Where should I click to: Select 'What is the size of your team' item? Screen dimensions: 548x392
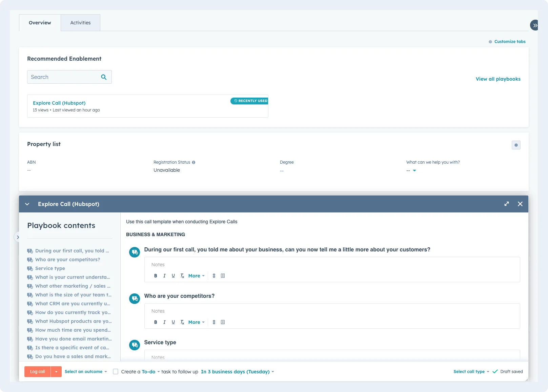(x=69, y=295)
